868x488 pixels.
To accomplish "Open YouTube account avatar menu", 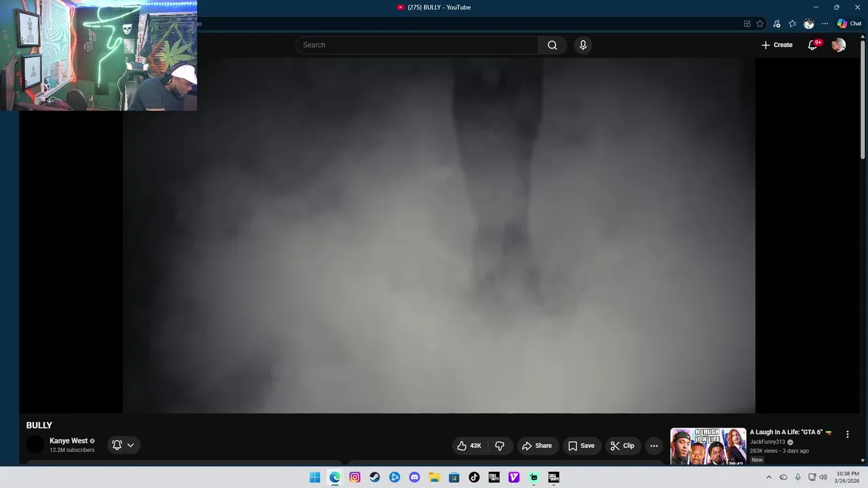I will [839, 45].
